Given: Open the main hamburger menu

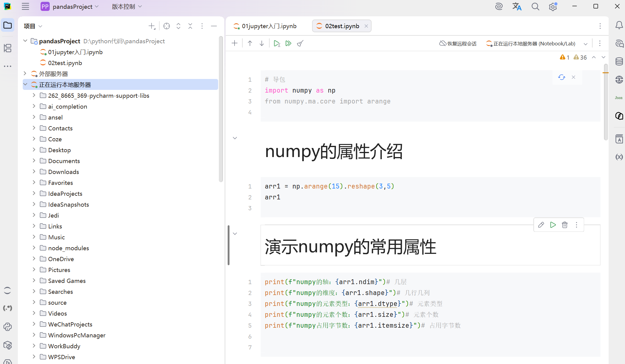Looking at the screenshot, I should pyautogui.click(x=25, y=6).
